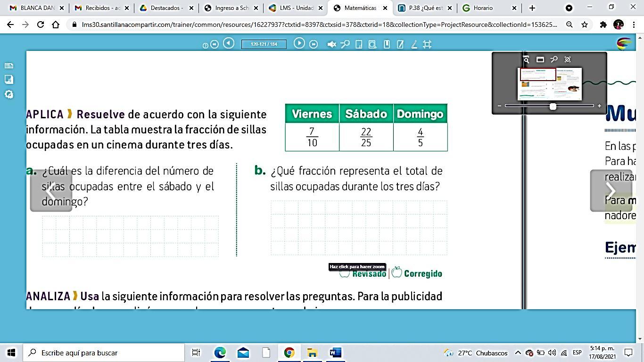Click the zoom slider handle

(553, 106)
